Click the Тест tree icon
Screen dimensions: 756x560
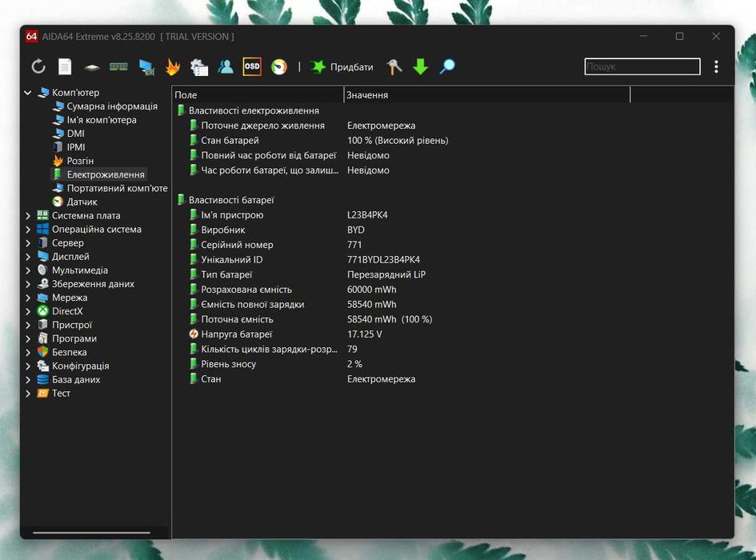[x=43, y=393]
